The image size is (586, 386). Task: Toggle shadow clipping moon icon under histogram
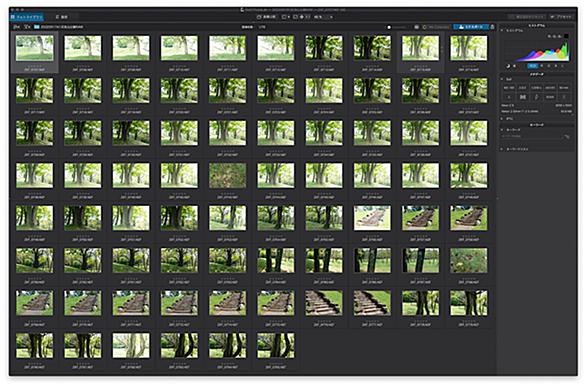508,66
